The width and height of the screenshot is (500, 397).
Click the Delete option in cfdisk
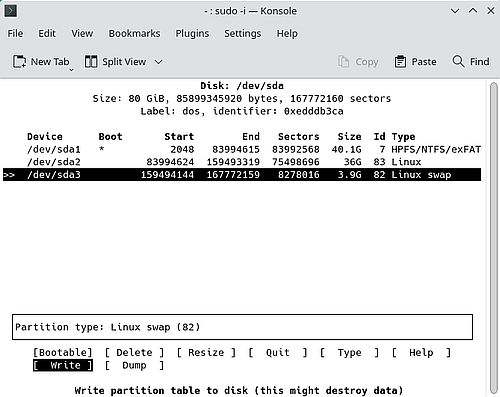pyautogui.click(x=134, y=352)
